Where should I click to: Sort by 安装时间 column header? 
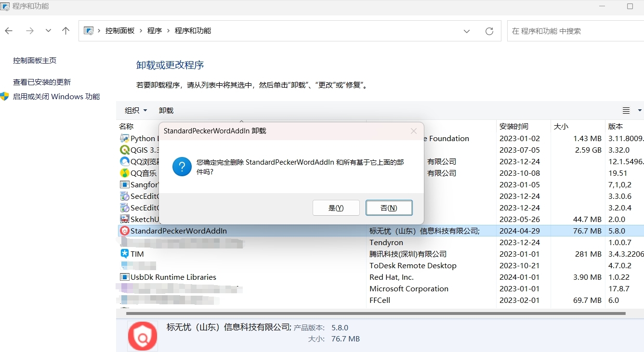[513, 127]
